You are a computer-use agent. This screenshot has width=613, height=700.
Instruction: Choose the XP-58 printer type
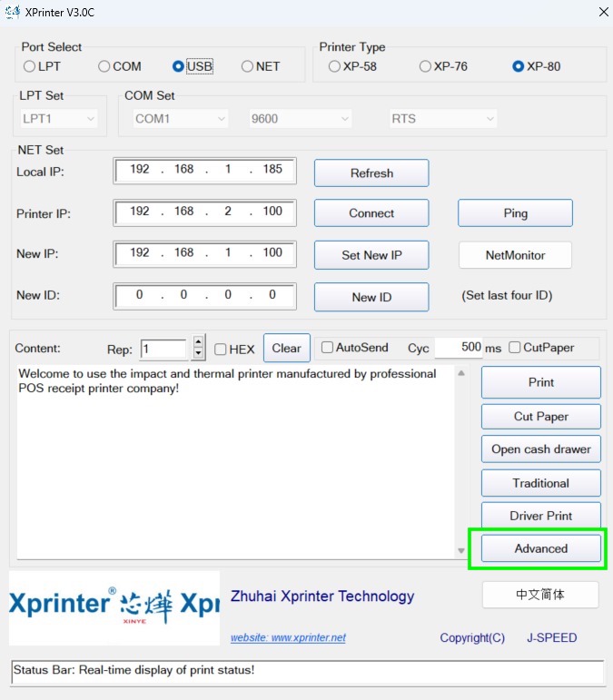pos(335,66)
